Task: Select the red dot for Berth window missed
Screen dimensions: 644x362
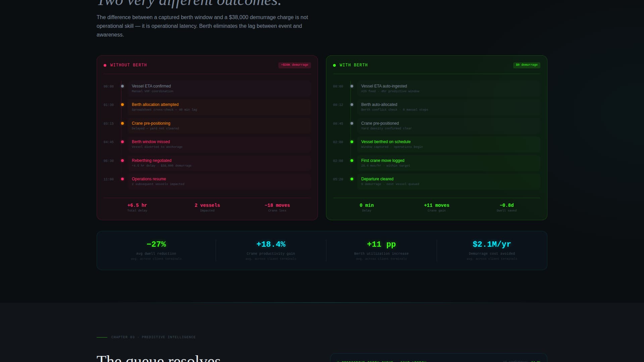Action: (x=122, y=142)
